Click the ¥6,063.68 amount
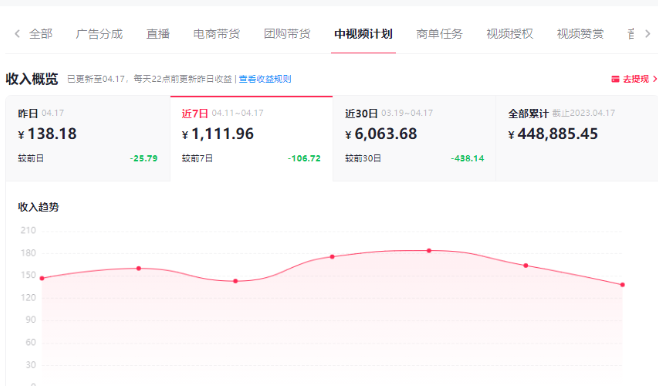This screenshot has width=658, height=386. pos(381,134)
